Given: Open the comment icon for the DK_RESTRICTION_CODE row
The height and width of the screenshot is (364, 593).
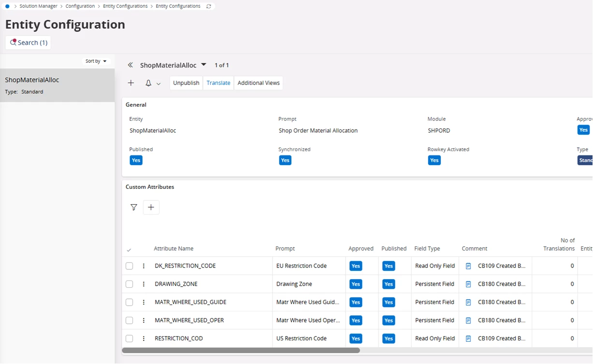Looking at the screenshot, I should [468, 266].
